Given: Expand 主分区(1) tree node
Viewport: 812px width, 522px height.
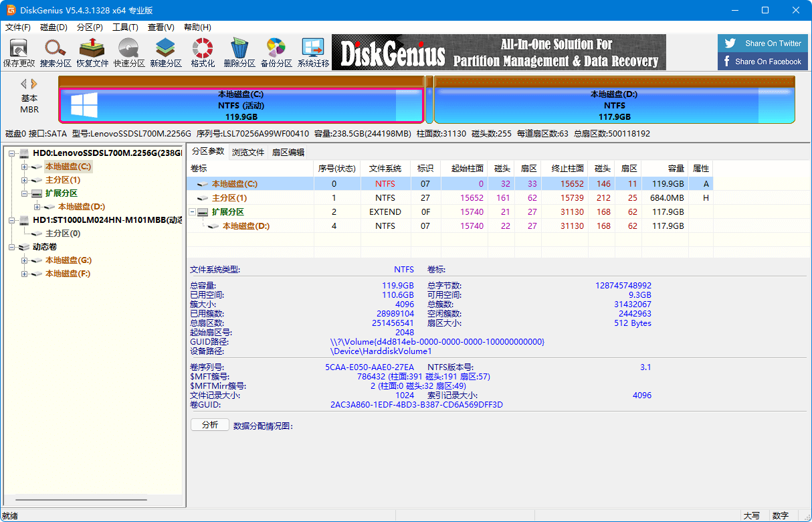Looking at the screenshot, I should click(x=25, y=180).
